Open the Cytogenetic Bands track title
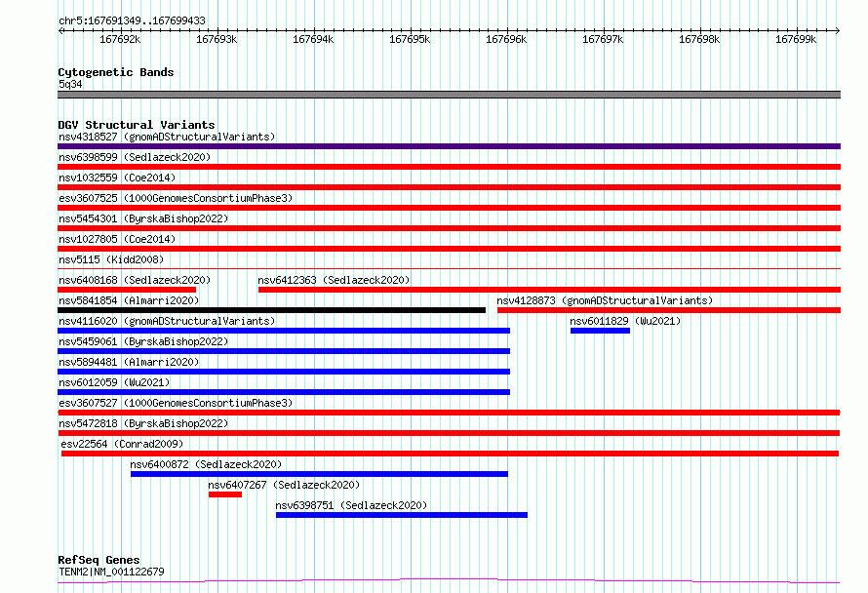Screen dimensions: 868x593 tap(116, 72)
